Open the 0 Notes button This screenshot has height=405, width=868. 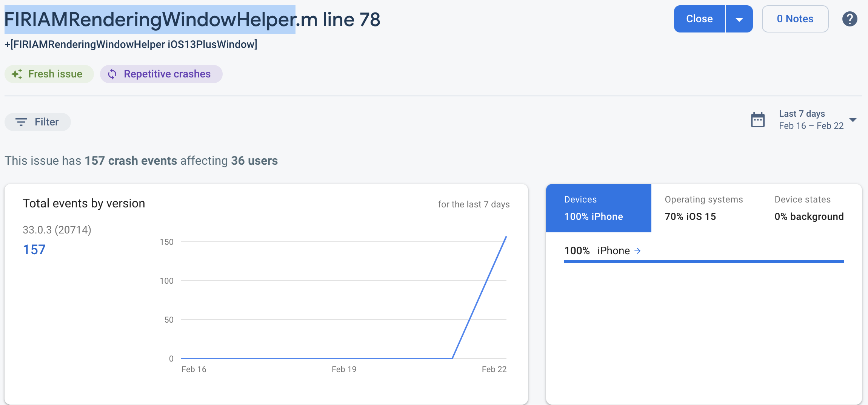point(795,19)
